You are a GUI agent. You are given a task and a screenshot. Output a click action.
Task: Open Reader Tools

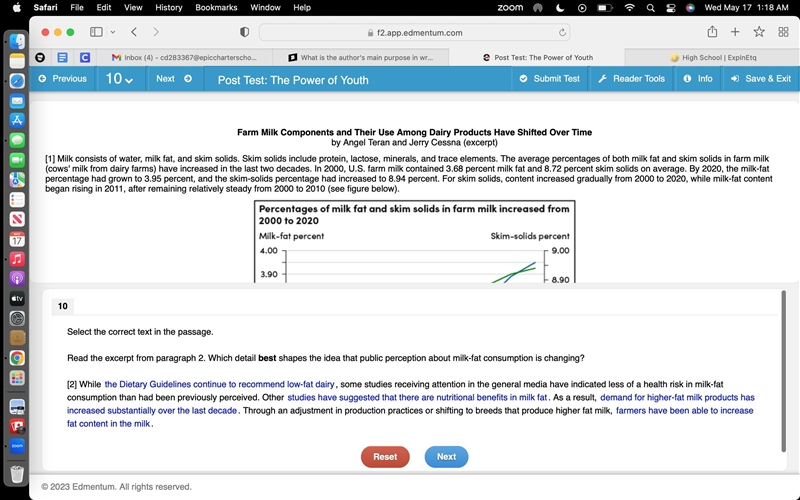[x=632, y=79]
